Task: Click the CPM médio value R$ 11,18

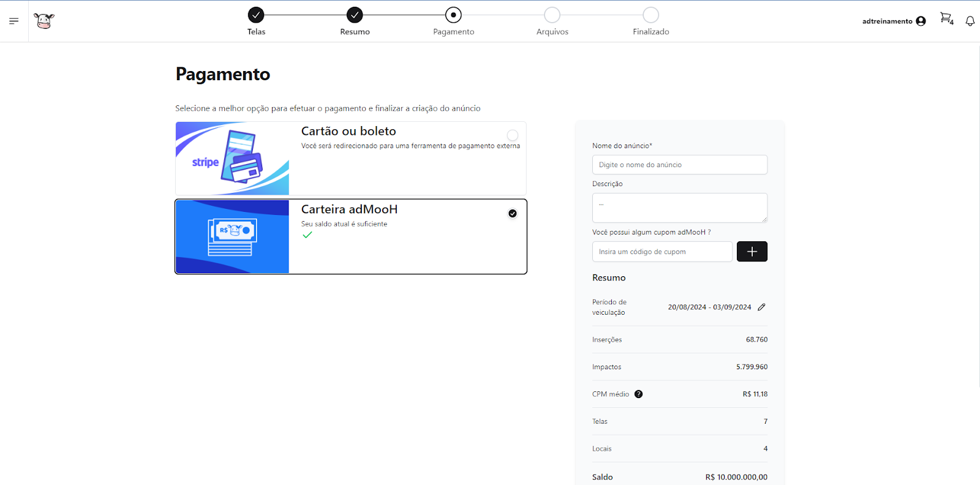Action: coord(755,394)
